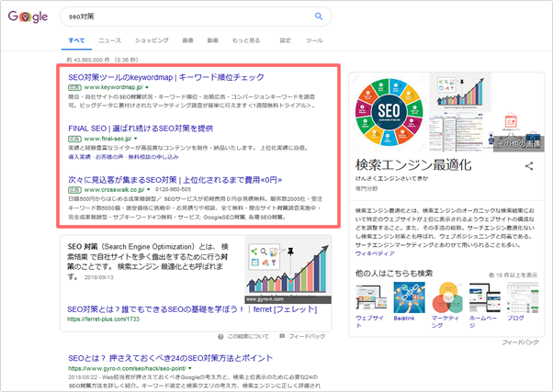Switch to the ニュース tab
The height and width of the screenshot is (392, 553).
[110, 40]
